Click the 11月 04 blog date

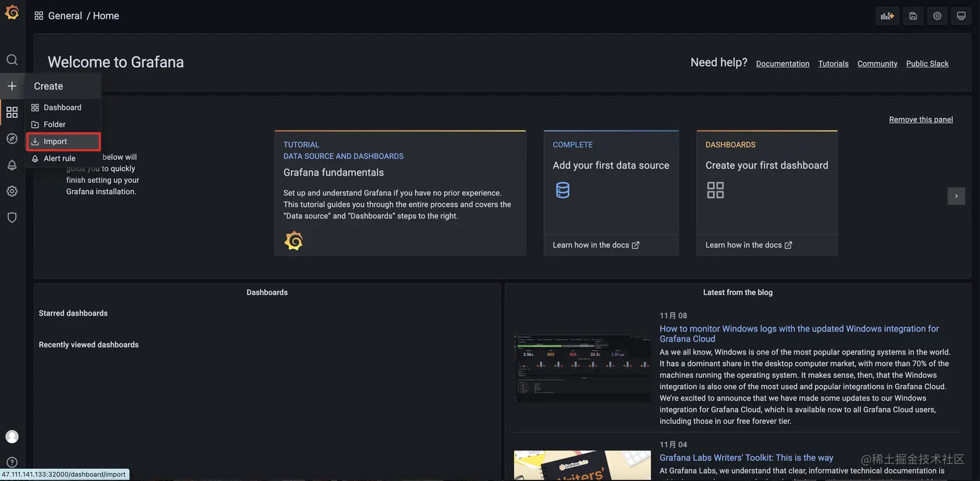tap(673, 445)
